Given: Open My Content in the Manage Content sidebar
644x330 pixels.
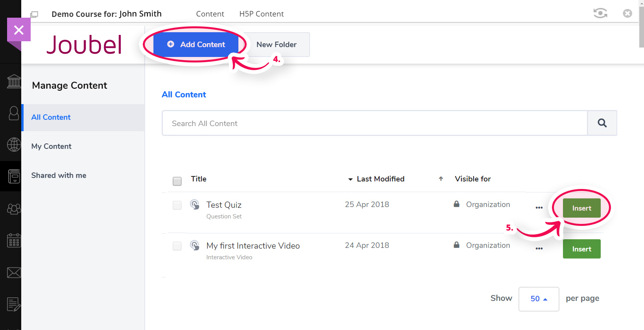Looking at the screenshot, I should point(51,146).
